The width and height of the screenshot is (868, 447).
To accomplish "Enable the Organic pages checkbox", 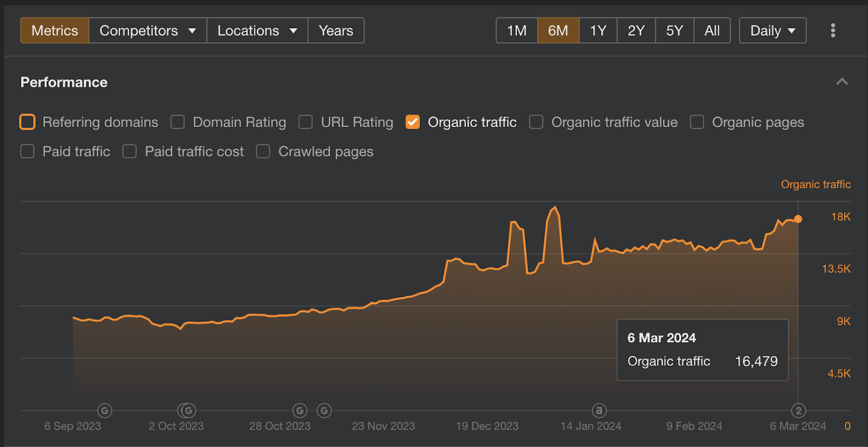I will pos(697,122).
